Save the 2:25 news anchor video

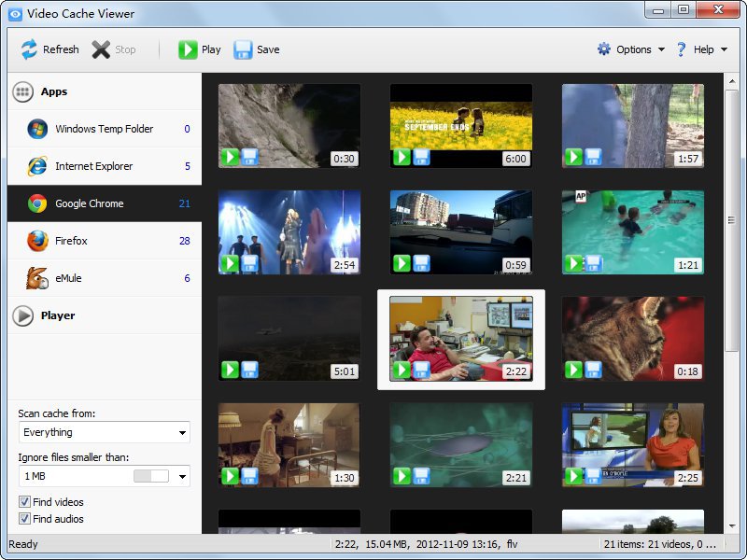pos(593,476)
